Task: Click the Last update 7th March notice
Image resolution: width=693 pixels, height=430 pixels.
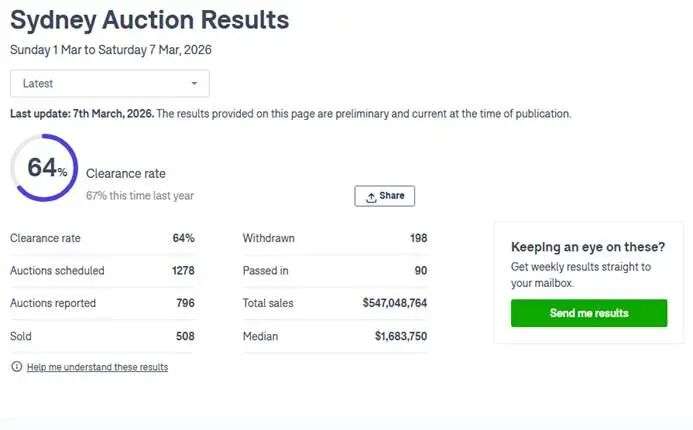Action: 81,114
